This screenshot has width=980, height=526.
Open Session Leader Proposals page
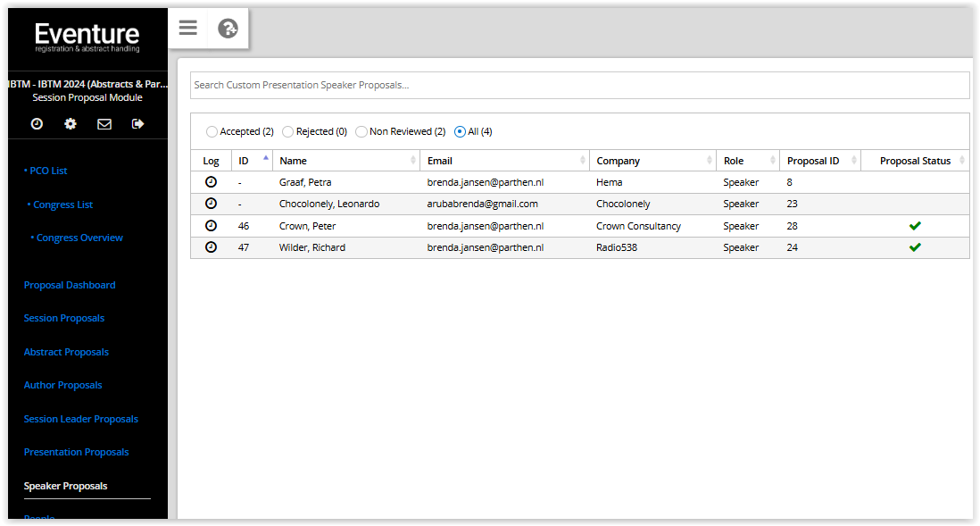(80, 419)
